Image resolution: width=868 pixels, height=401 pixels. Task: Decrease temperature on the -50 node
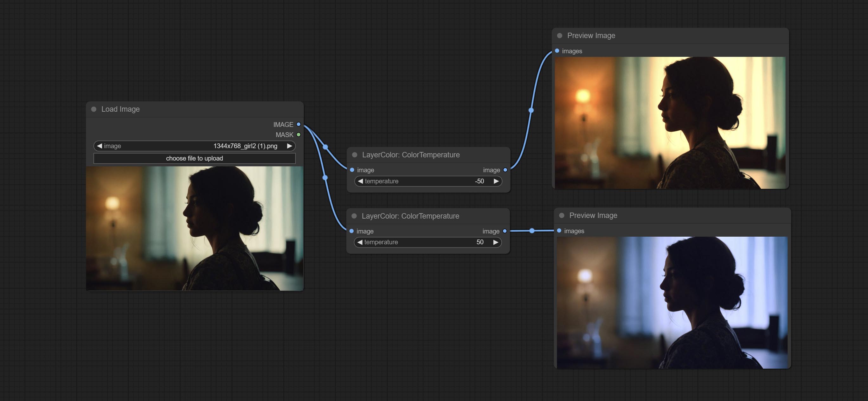point(360,181)
